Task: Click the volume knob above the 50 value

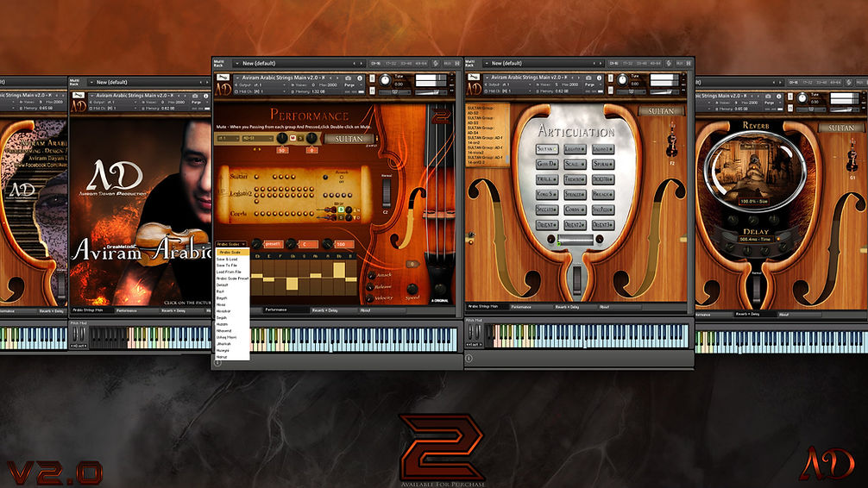Action: [x=282, y=138]
